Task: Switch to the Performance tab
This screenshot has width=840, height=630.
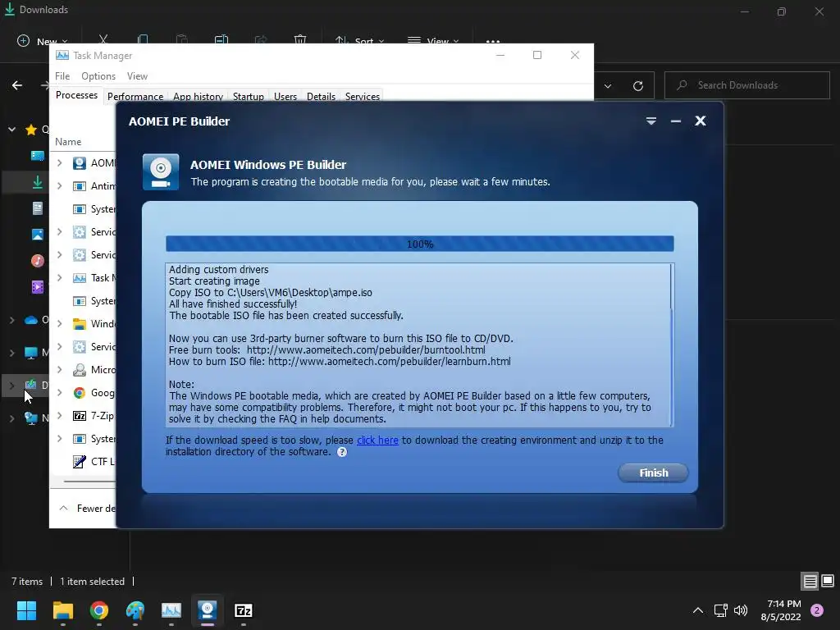Action: 135,97
